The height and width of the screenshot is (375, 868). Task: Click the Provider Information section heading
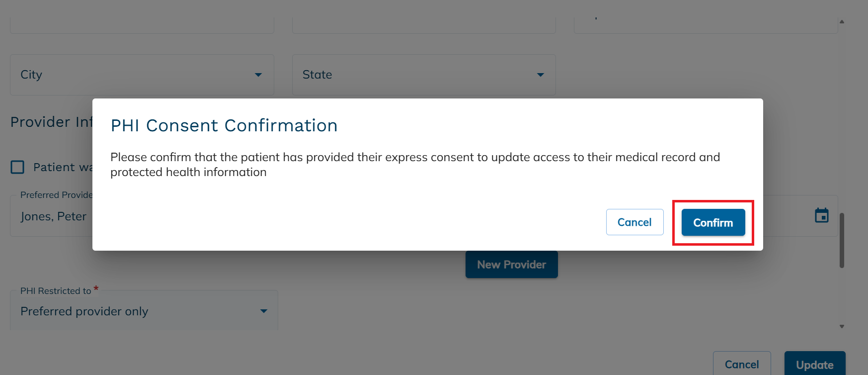(52, 121)
